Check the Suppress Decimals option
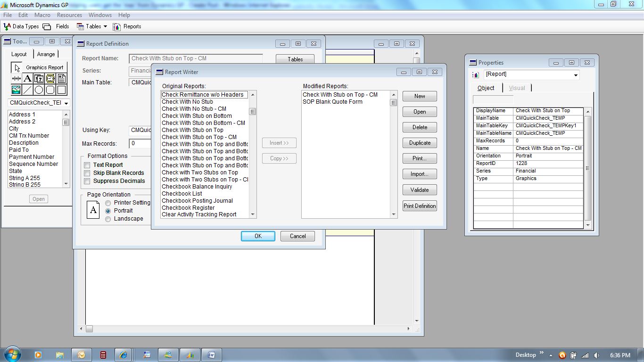This screenshot has height=362, width=644. pyautogui.click(x=87, y=181)
